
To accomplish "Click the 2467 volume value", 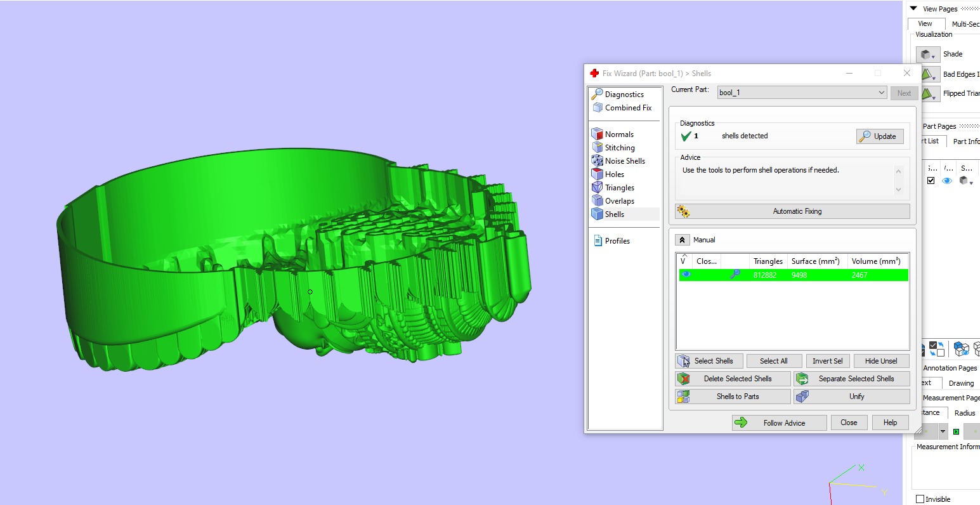I will click(x=859, y=275).
